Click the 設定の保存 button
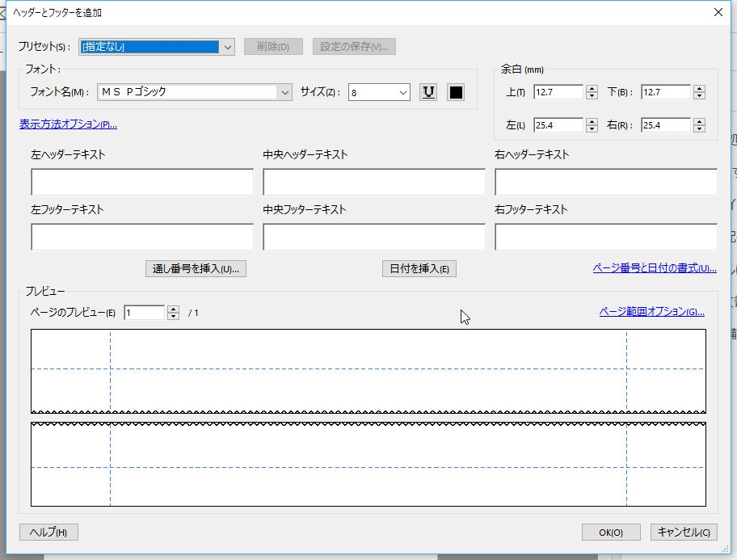 [x=354, y=47]
